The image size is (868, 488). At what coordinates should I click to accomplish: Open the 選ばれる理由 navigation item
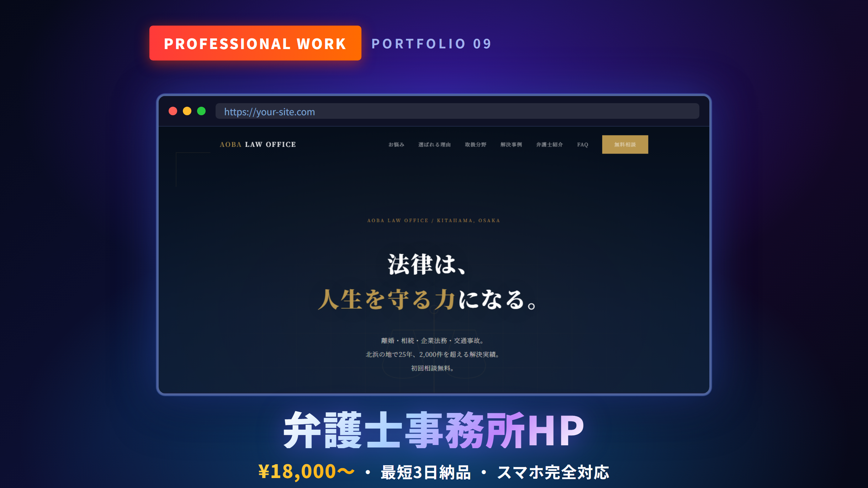(434, 144)
